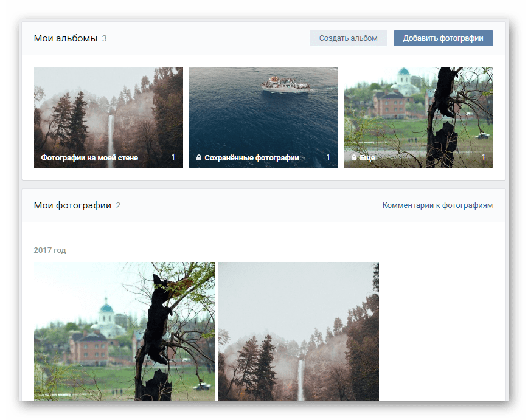Open 'Комментарии к фотографиям' link
The width and height of the screenshot is (528, 420).
point(437,205)
